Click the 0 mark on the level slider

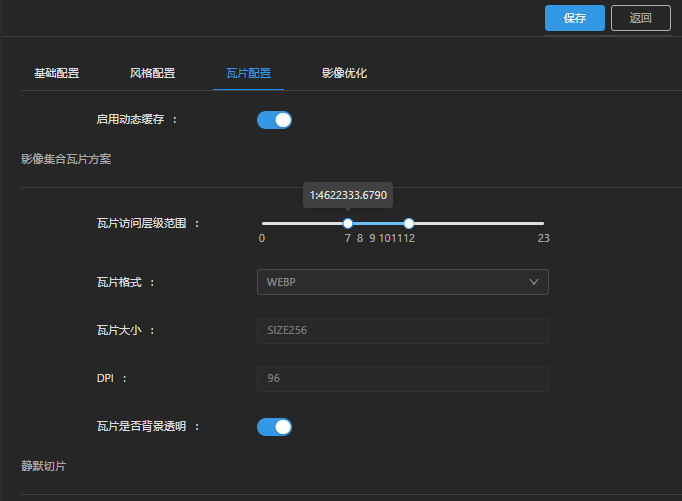(262, 238)
